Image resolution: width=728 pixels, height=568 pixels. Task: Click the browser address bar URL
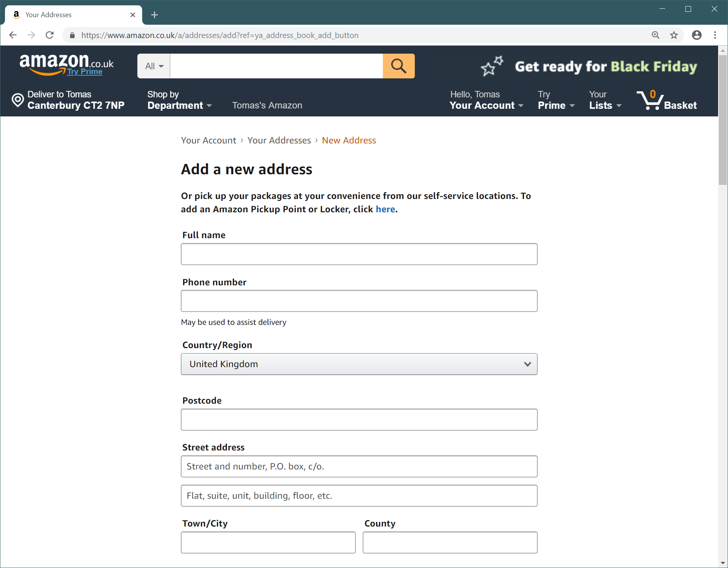click(220, 35)
